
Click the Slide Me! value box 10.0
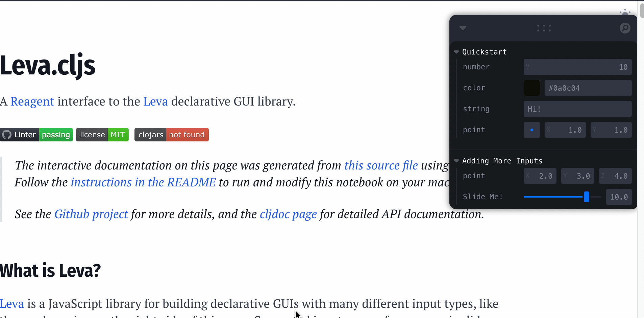(x=619, y=197)
